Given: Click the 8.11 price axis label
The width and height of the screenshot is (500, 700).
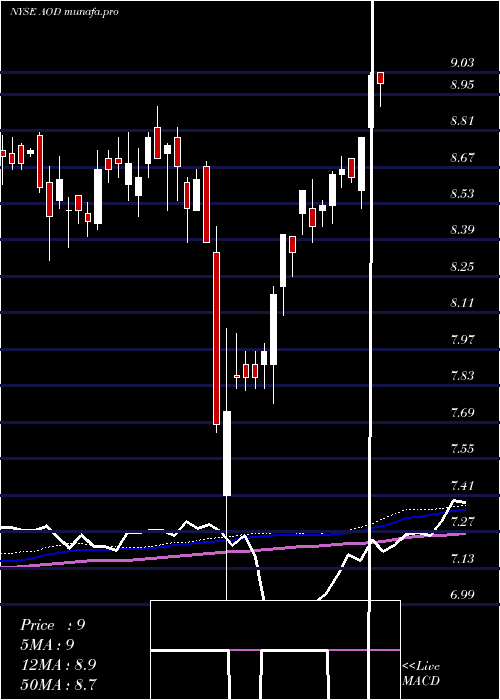Looking at the screenshot, I should [462, 303].
